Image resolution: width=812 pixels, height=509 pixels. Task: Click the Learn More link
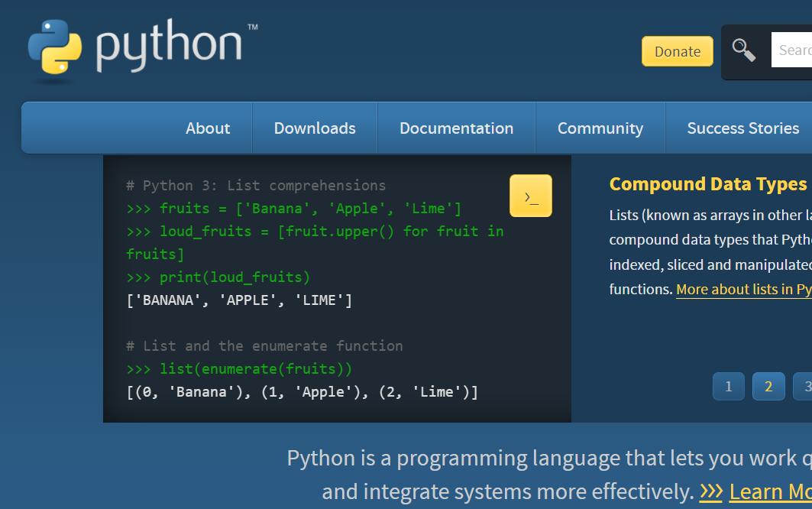point(770,491)
